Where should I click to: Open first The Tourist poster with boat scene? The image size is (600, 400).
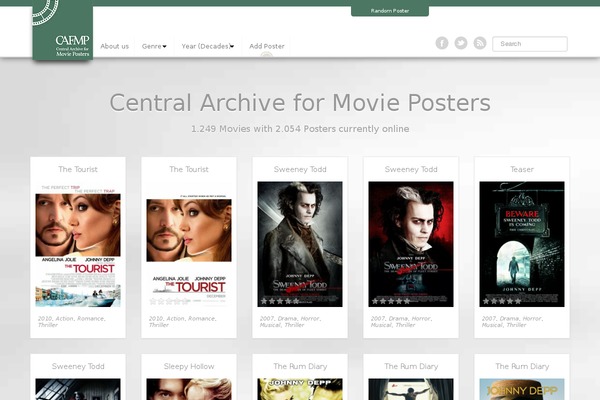pyautogui.click(x=78, y=244)
